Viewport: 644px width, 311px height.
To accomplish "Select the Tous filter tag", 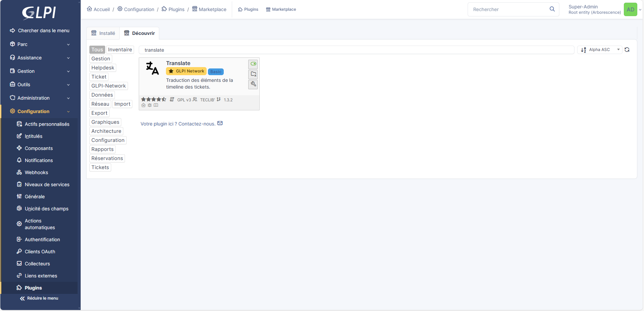I will 97,50.
